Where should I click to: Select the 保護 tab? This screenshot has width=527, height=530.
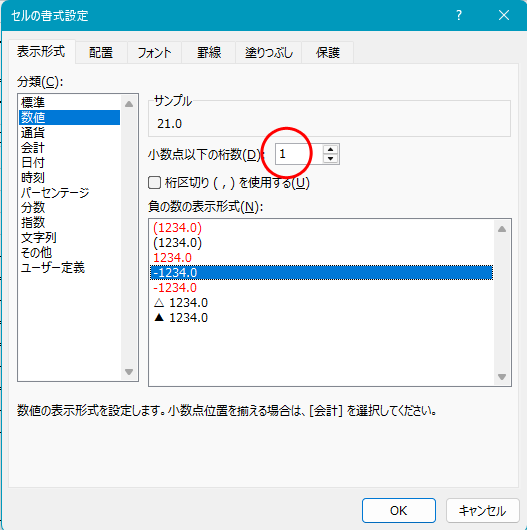(328, 52)
